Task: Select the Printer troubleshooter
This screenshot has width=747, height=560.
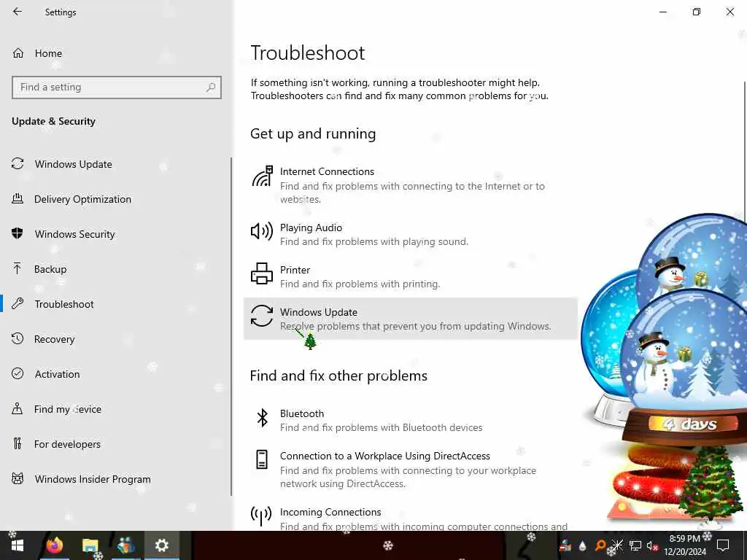Action: tap(410, 276)
